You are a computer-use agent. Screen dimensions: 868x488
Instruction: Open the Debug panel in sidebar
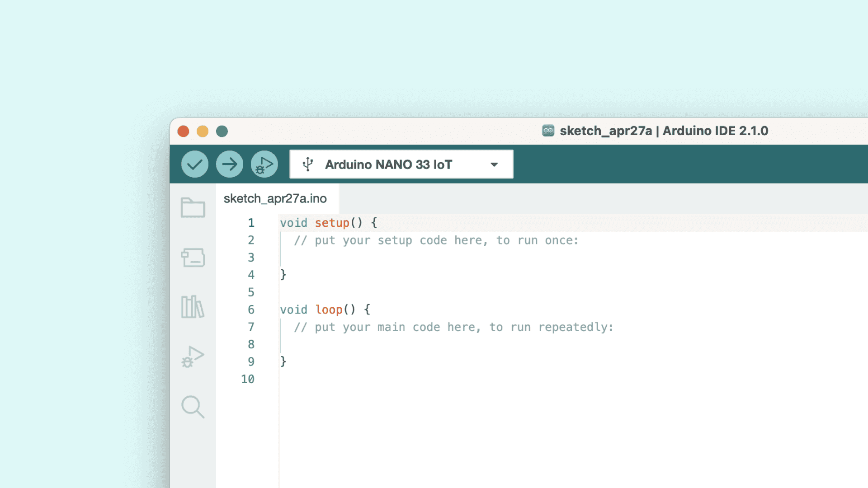tap(193, 357)
